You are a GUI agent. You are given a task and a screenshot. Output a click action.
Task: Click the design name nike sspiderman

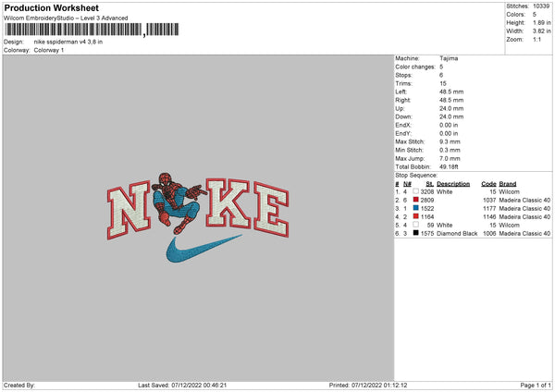(x=55, y=42)
